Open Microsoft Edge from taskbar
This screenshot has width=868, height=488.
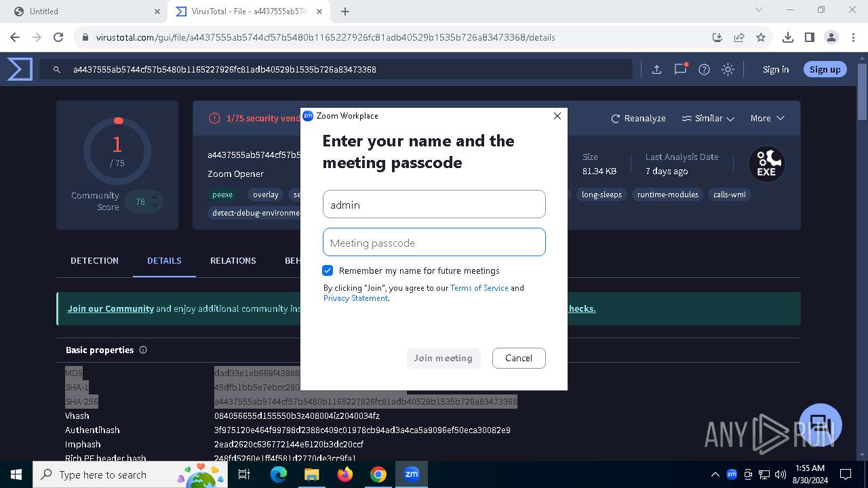[x=279, y=474]
